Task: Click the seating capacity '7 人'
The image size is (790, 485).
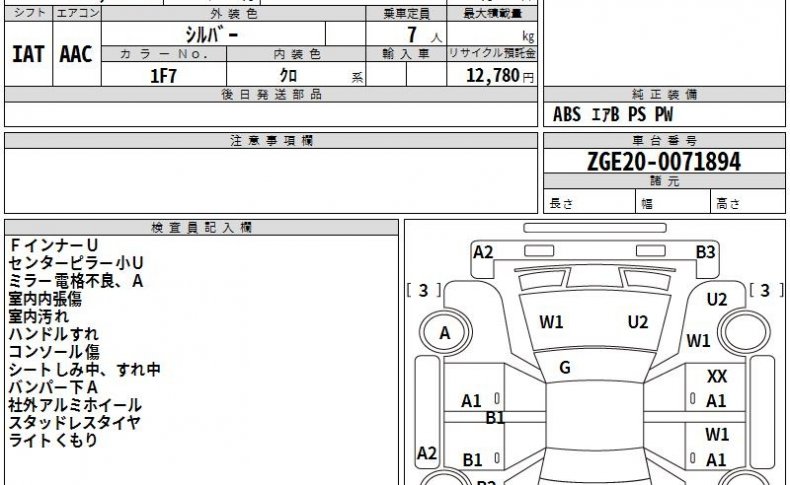Action: [424, 35]
